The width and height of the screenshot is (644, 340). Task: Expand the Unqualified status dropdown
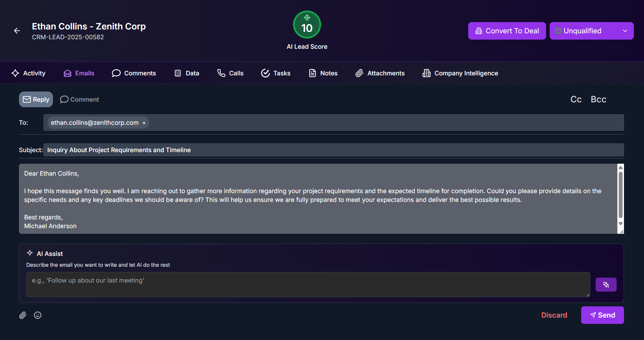tap(591, 31)
